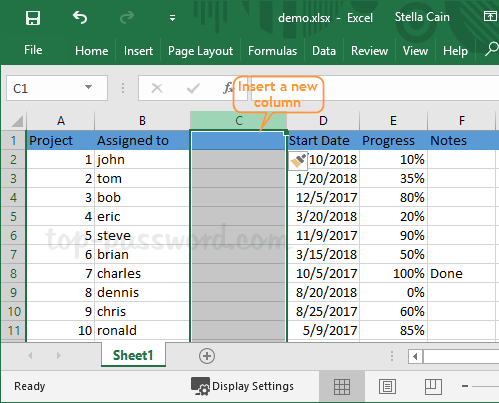Open the File menu
Viewport: 499px width, 403px height.
point(33,50)
